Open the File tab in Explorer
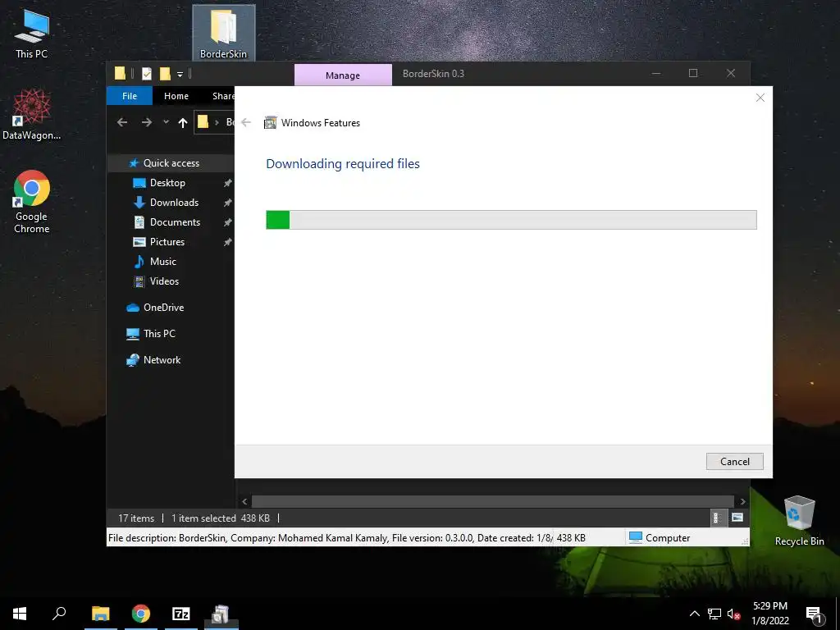Viewport: 840px width, 630px height. click(x=130, y=96)
